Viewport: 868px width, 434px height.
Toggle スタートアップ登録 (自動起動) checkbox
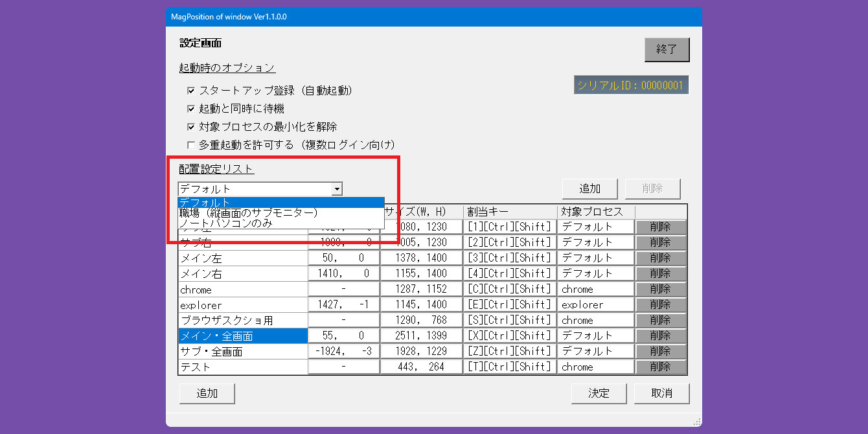pos(191,91)
